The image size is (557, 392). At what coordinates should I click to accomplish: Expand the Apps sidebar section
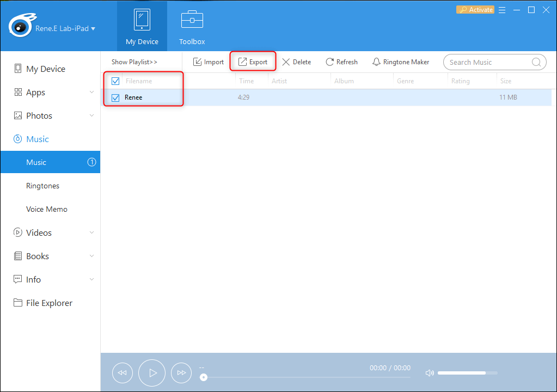point(91,93)
